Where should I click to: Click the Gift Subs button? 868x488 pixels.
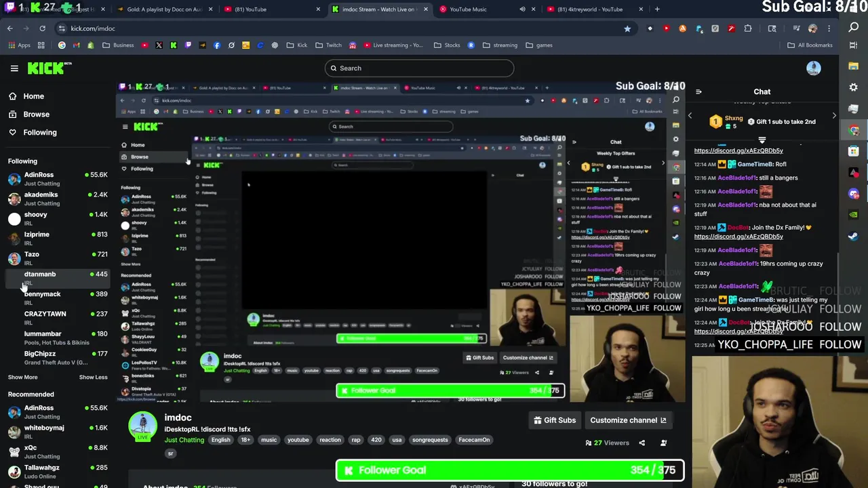(x=555, y=420)
